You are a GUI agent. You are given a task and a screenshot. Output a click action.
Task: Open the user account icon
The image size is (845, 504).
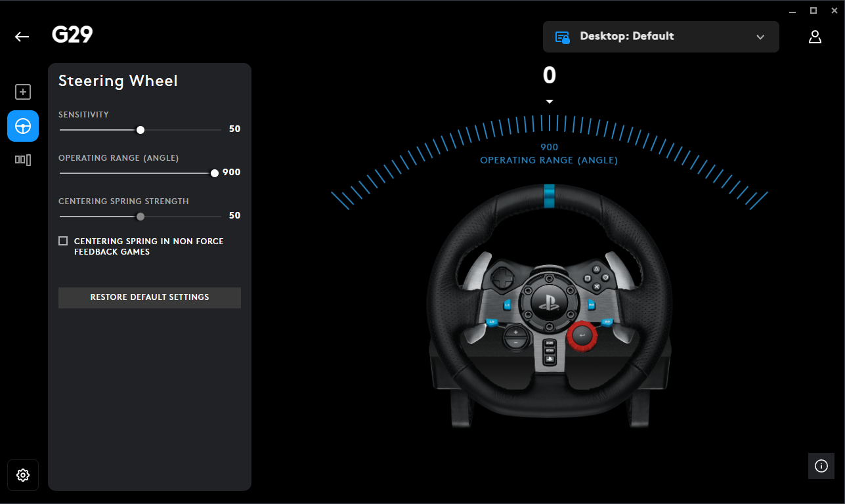[x=815, y=37]
